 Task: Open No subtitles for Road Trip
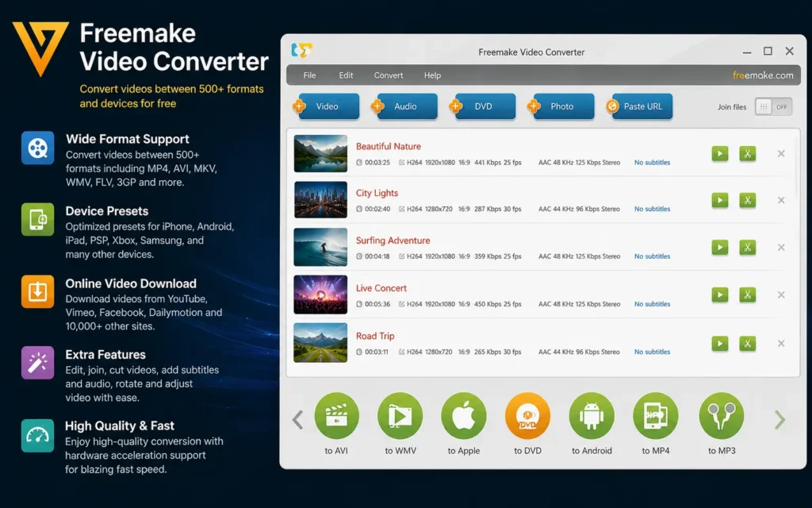click(652, 352)
